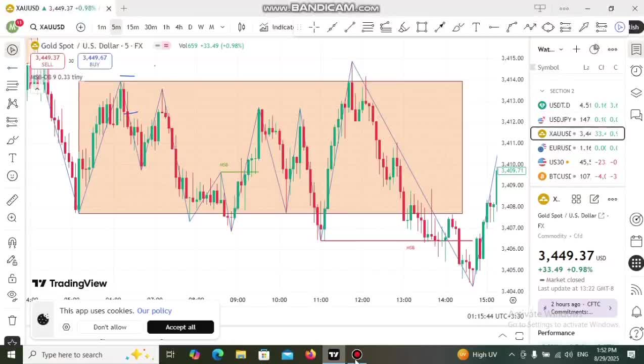Screen dimensions: 644x364
Task: Select USDT.D in the watchlist
Action: click(578, 105)
